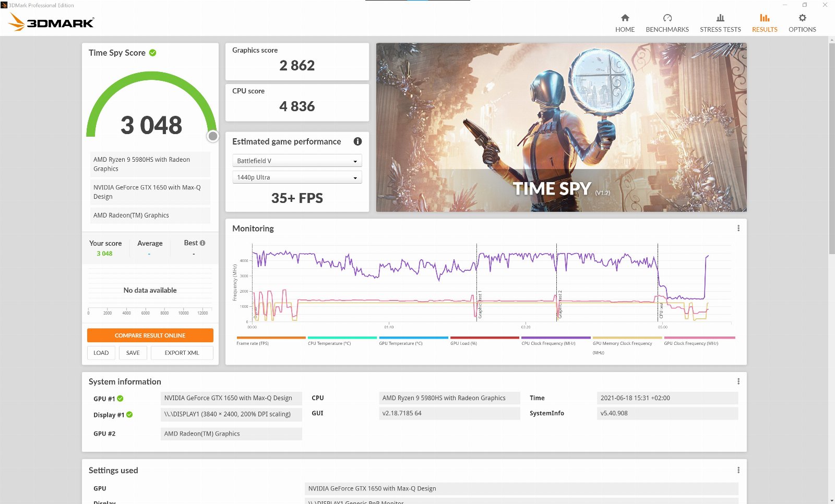
Task: Click the GPU #1 green check icon
Action: pos(120,399)
